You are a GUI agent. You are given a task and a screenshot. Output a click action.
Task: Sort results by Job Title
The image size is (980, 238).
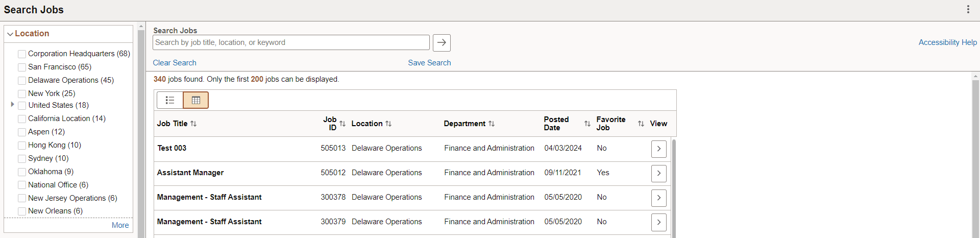(x=193, y=124)
